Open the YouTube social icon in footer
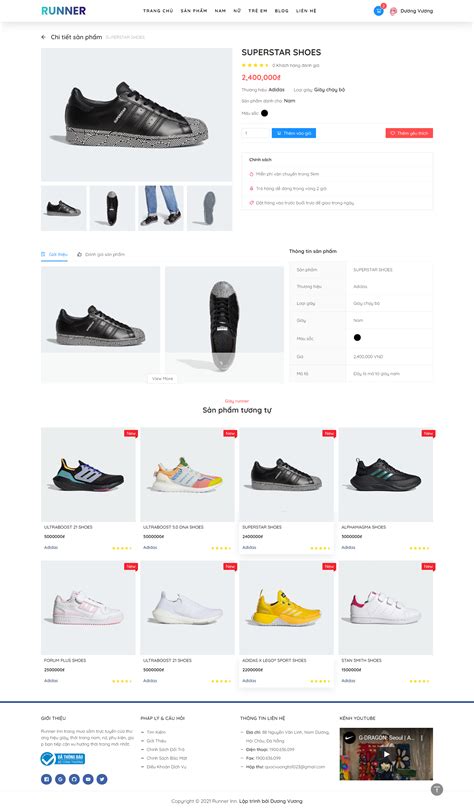Image resolution: width=474 pixels, height=811 pixels. (x=88, y=779)
